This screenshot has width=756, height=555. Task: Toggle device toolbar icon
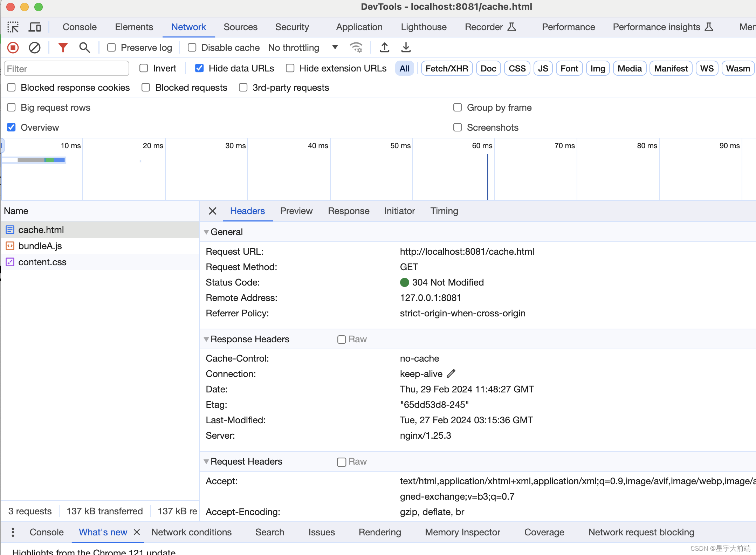35,27
